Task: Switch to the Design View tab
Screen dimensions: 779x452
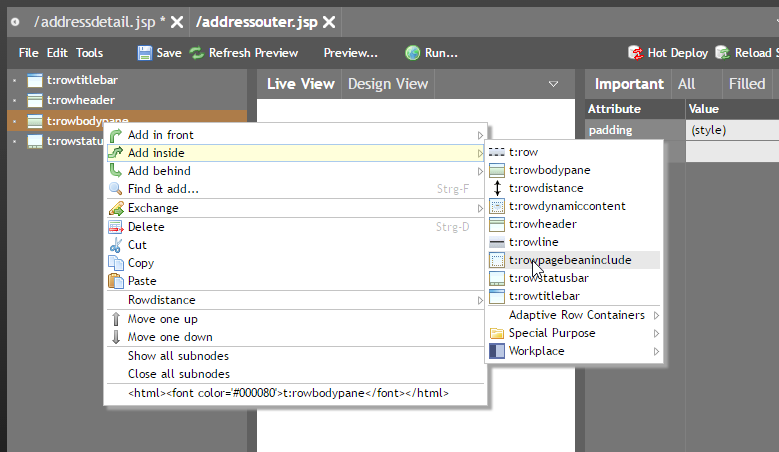Action: click(x=387, y=84)
